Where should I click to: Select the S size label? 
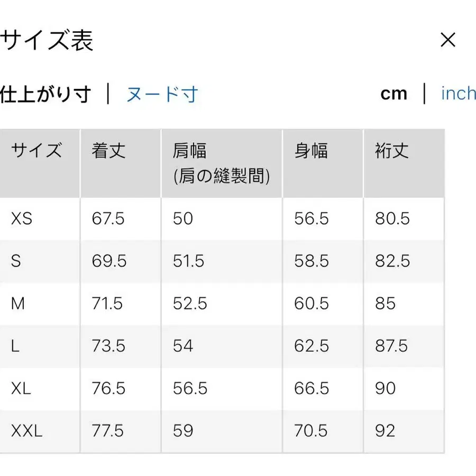click(x=15, y=261)
